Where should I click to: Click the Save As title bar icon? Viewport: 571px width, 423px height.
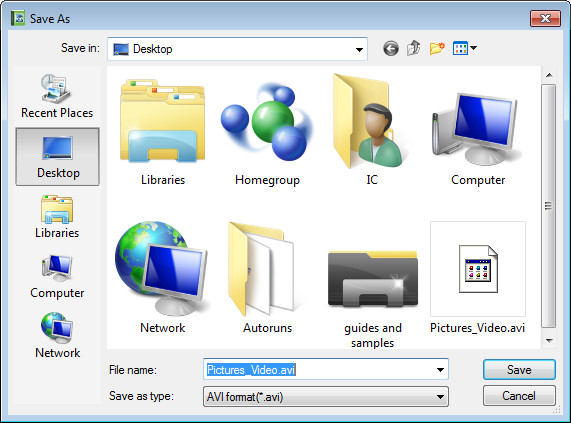coord(18,18)
